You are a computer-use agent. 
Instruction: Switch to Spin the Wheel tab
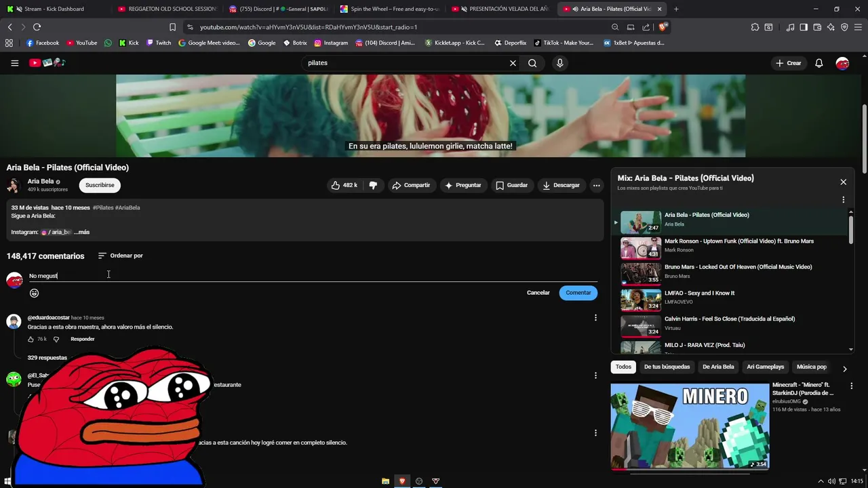[389, 9]
